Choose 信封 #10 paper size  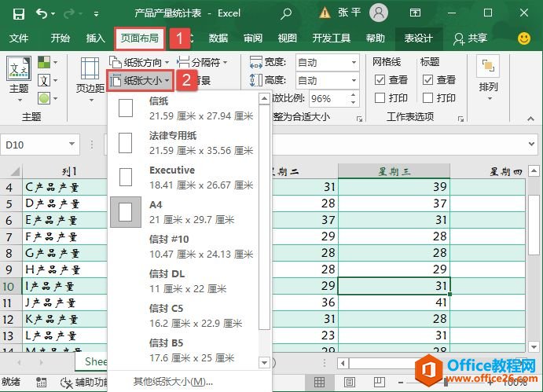click(x=184, y=247)
